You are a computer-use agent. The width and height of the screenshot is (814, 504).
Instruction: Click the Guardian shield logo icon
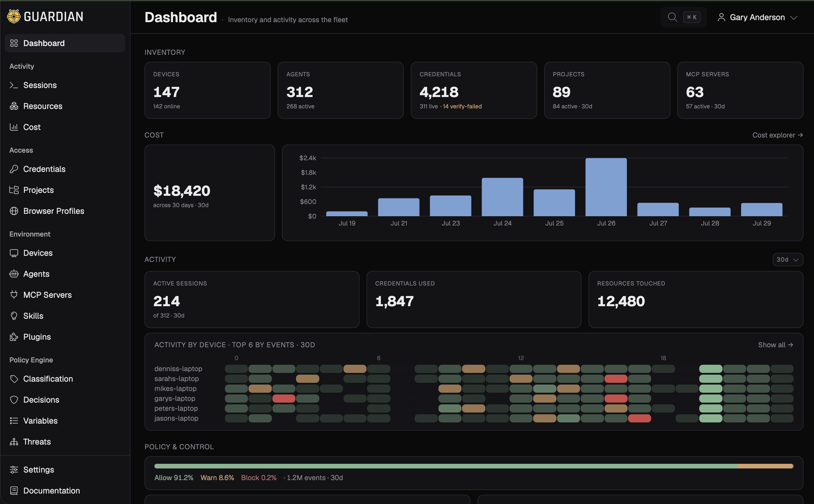tap(14, 16)
